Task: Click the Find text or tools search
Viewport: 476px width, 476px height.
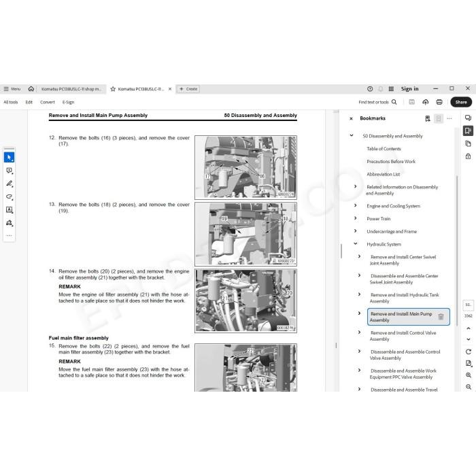Action: [x=377, y=102]
